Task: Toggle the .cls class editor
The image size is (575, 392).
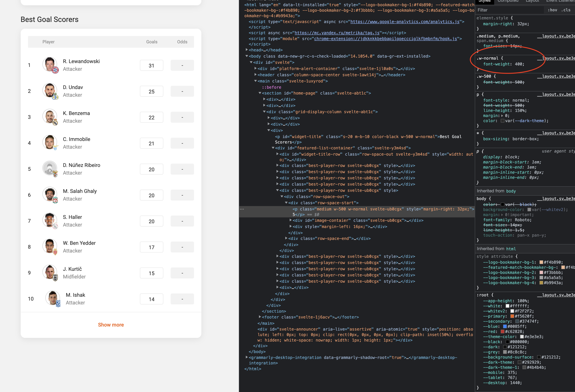Action: 566,10
